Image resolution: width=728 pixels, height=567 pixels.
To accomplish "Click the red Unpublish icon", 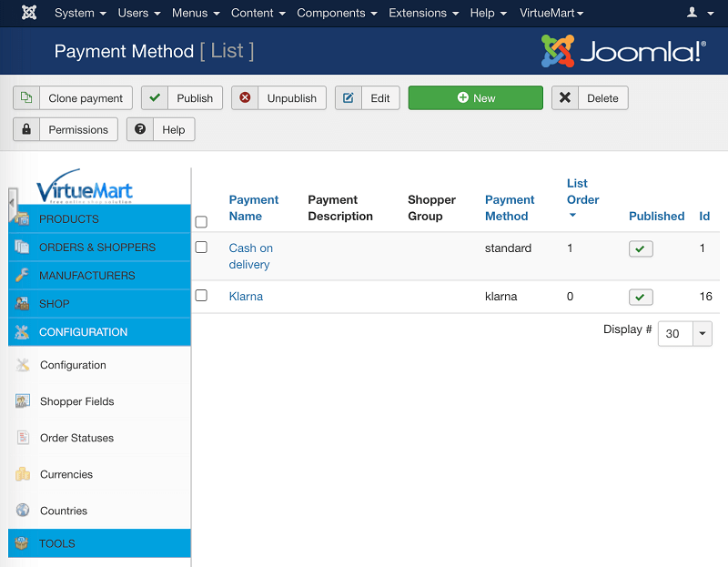I will [246, 98].
